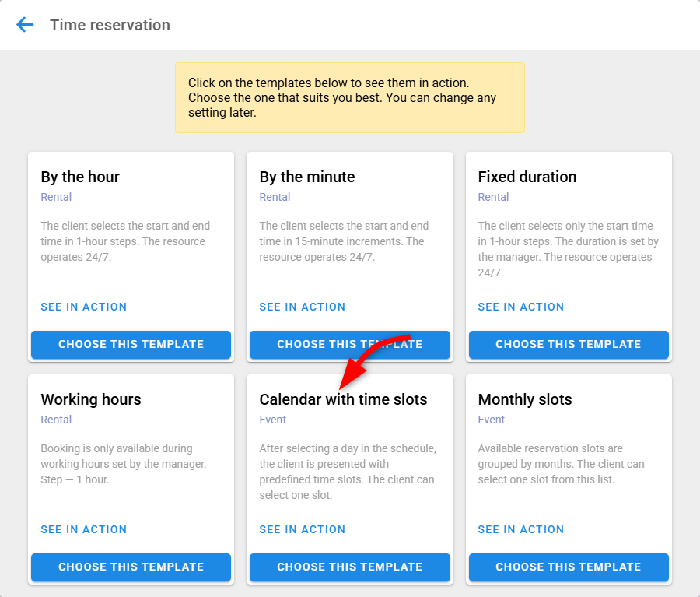See Monthly slots template in action
The width and height of the screenshot is (700, 597).
click(x=520, y=529)
